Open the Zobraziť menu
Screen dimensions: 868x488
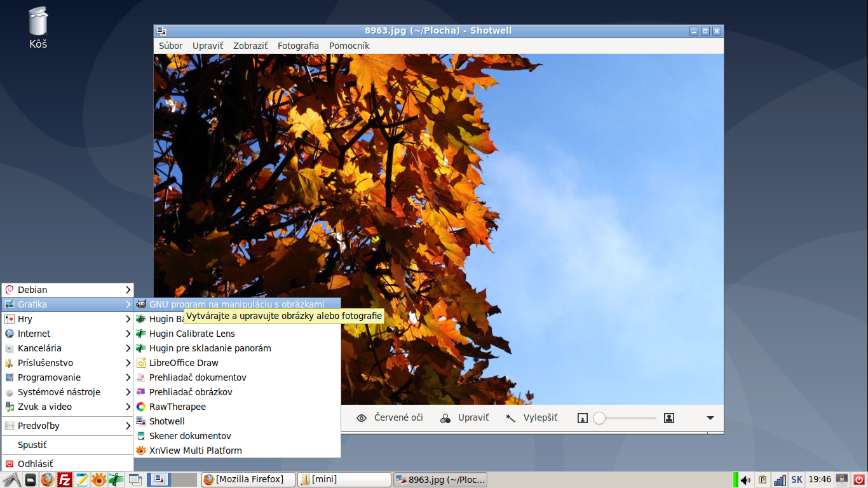point(250,46)
